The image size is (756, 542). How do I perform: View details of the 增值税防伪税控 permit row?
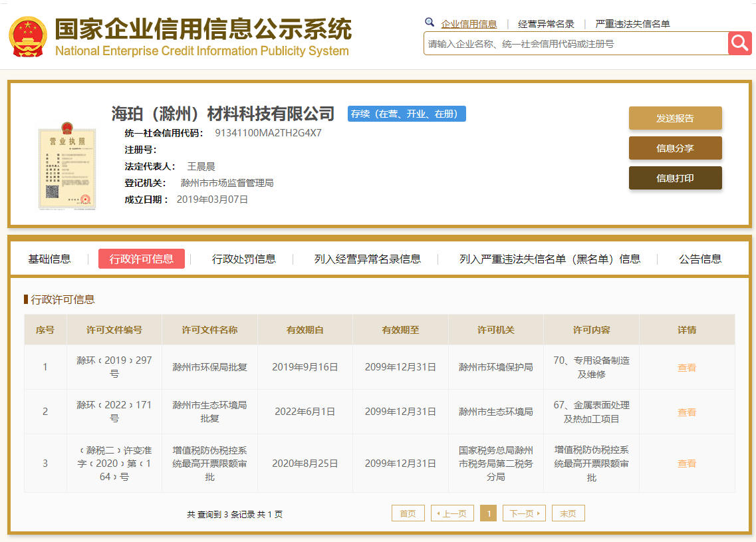click(x=686, y=464)
